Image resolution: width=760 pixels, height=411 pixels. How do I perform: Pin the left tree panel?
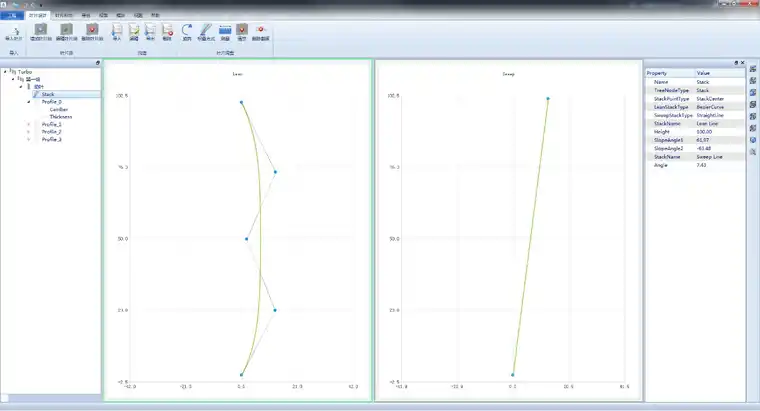(x=97, y=63)
